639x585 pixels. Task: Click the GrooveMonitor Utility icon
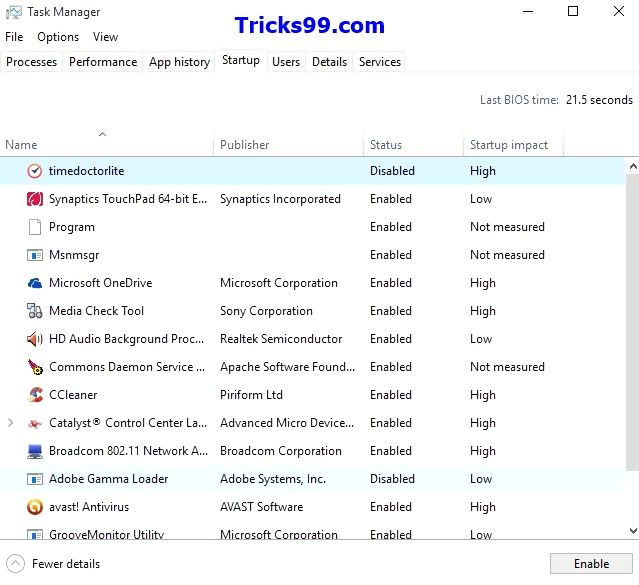pyautogui.click(x=35, y=534)
